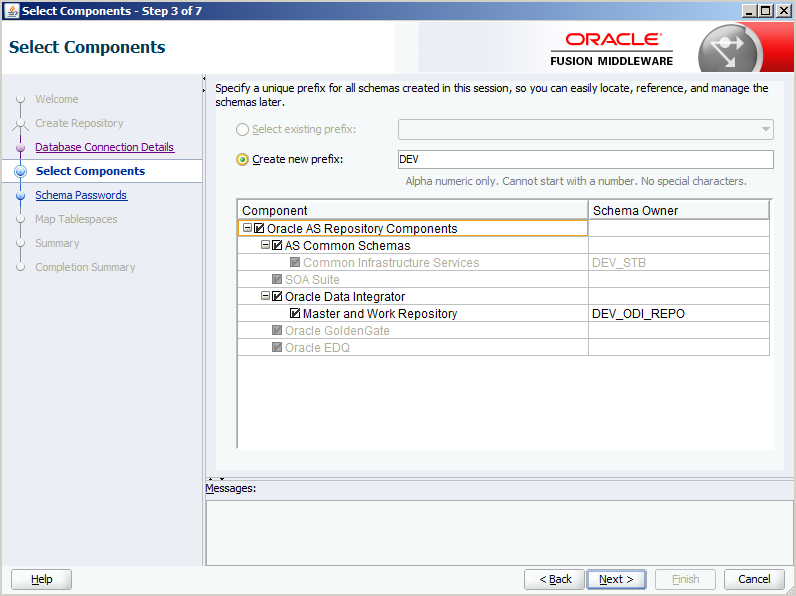Screen dimensions: 796x596
Task: Click the Database Connection Details step bullet
Action: [x=20, y=148]
